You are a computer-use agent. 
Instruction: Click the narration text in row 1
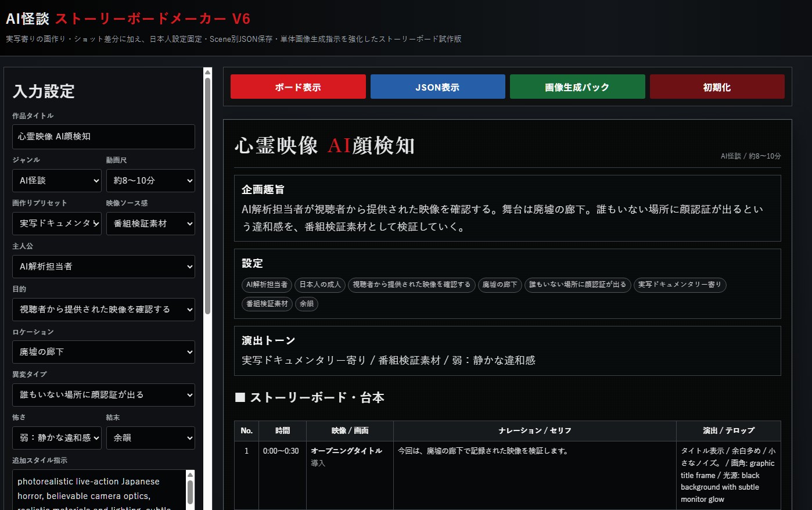click(x=483, y=451)
